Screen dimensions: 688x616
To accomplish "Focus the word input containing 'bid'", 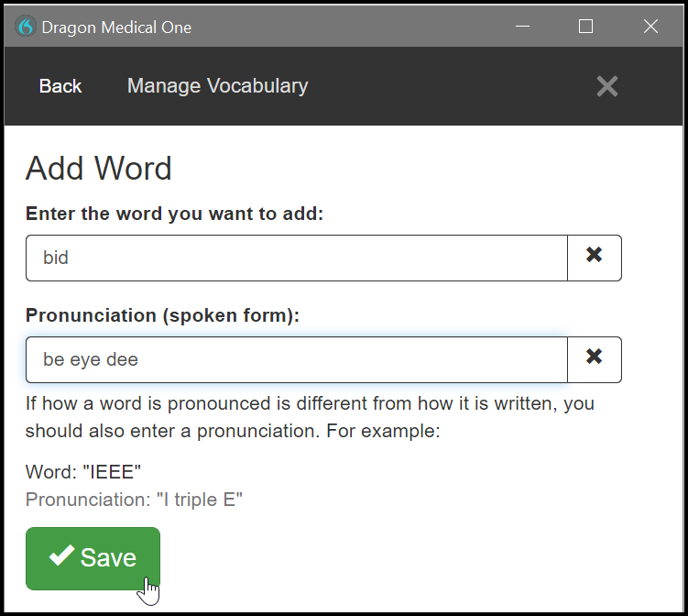I will coord(297,258).
